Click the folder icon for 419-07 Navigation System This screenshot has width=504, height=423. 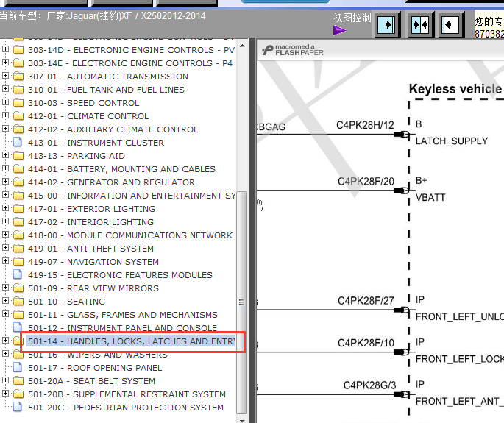tap(18, 262)
